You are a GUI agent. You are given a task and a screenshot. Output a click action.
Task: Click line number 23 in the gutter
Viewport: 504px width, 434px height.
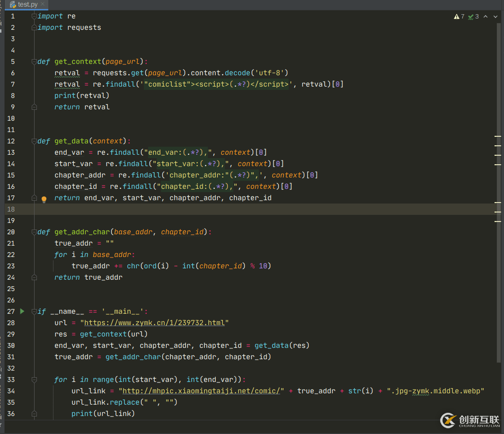(11, 266)
